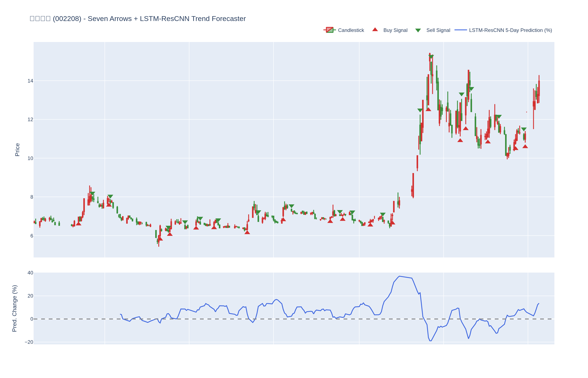Screen dimensions: 588x378
Task: Click the leftmost buy signal triangle
Action: pyautogui.click(x=79, y=224)
